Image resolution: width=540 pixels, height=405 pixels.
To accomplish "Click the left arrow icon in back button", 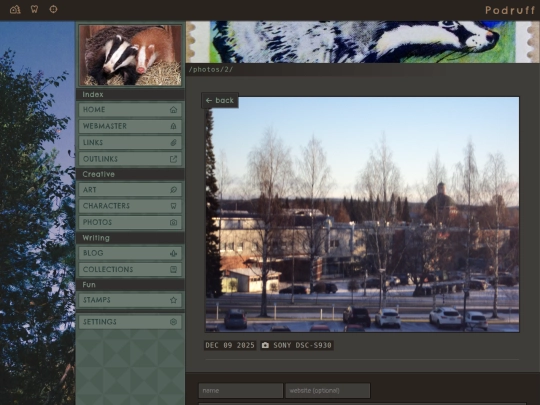I will click(209, 100).
